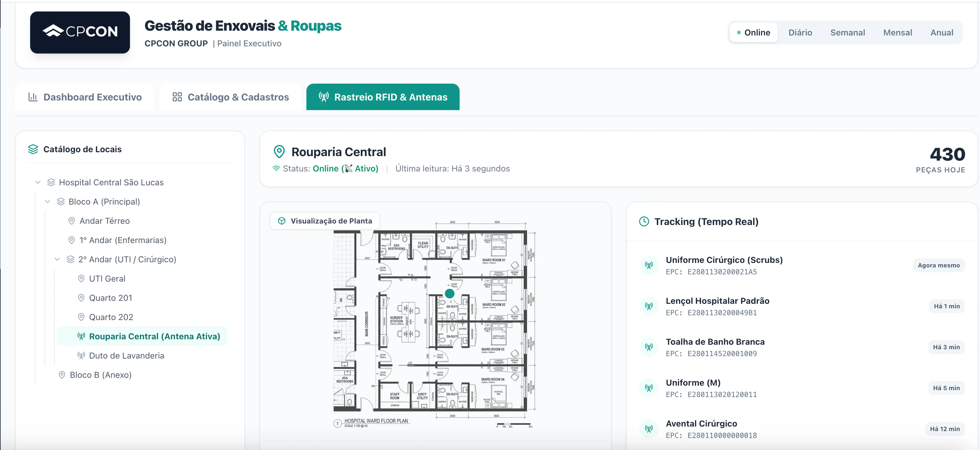
Task: Click the cube icon in Visualização de Planta
Action: click(281, 221)
